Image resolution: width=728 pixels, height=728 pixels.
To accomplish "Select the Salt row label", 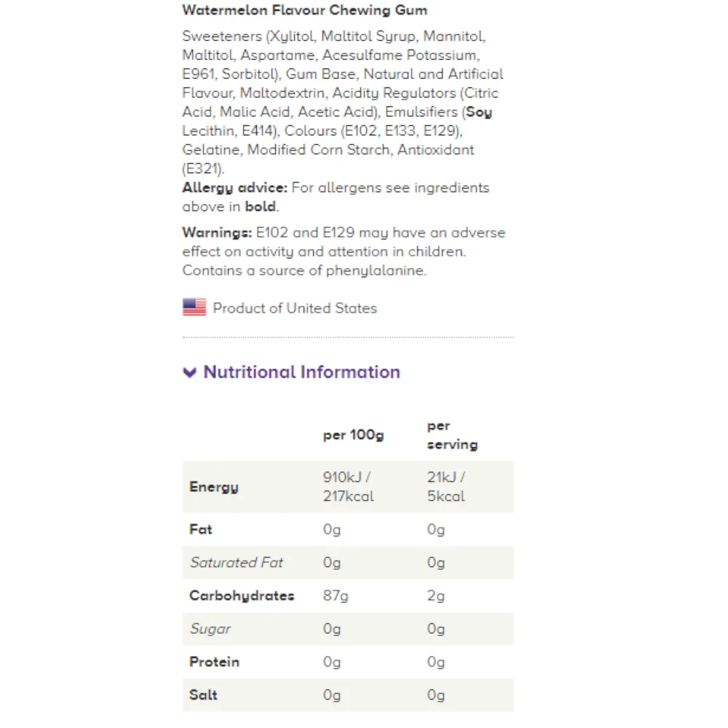I will point(203,695).
